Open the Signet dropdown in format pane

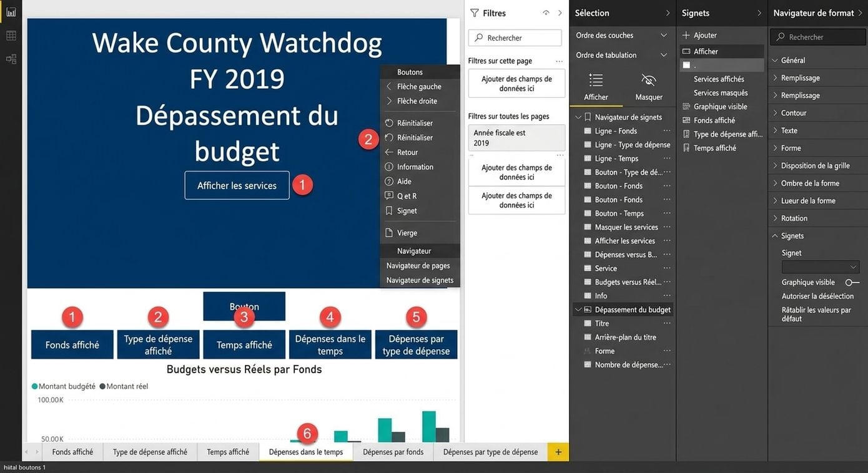(821, 266)
